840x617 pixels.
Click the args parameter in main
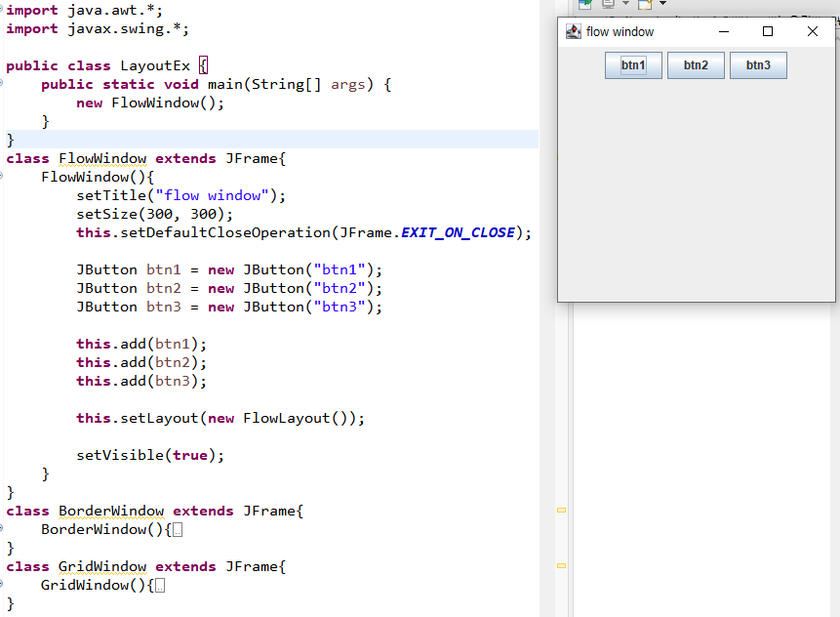point(348,84)
